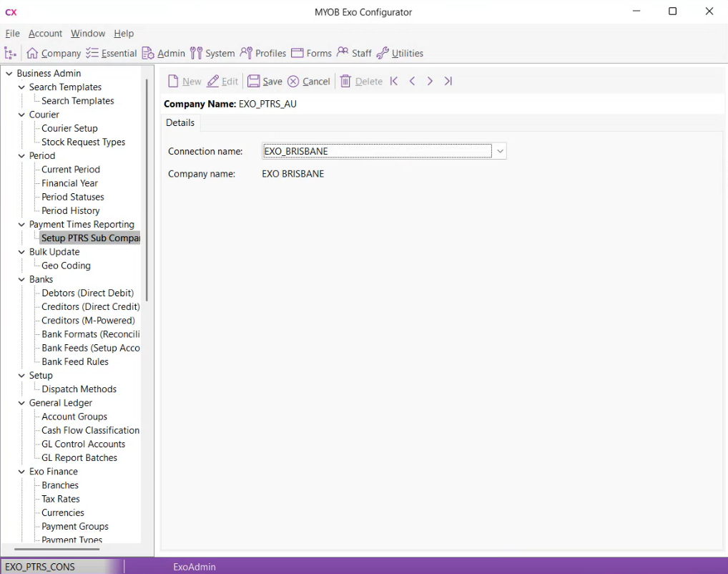This screenshot has width=728, height=574.
Task: Select Account Groups in tree
Action: coord(74,417)
